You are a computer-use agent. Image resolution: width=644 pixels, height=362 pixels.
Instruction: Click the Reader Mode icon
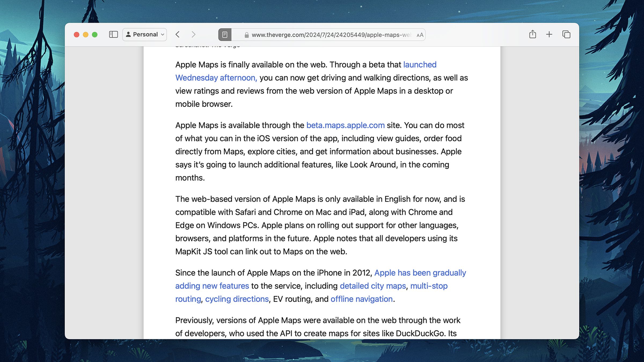tap(225, 35)
